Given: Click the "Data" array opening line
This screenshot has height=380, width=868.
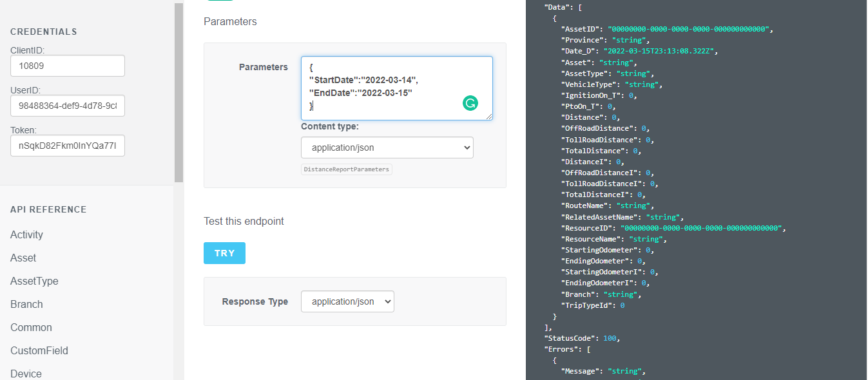Looking at the screenshot, I should (x=563, y=8).
